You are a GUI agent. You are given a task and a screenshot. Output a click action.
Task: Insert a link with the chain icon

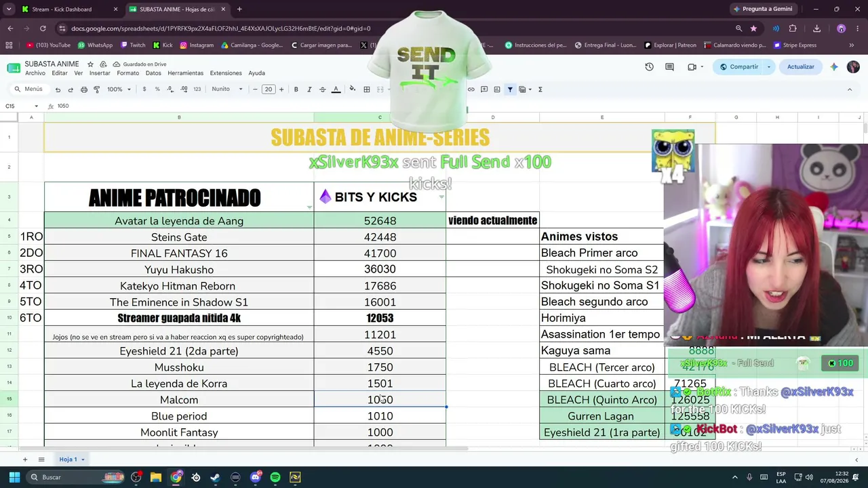pyautogui.click(x=471, y=89)
